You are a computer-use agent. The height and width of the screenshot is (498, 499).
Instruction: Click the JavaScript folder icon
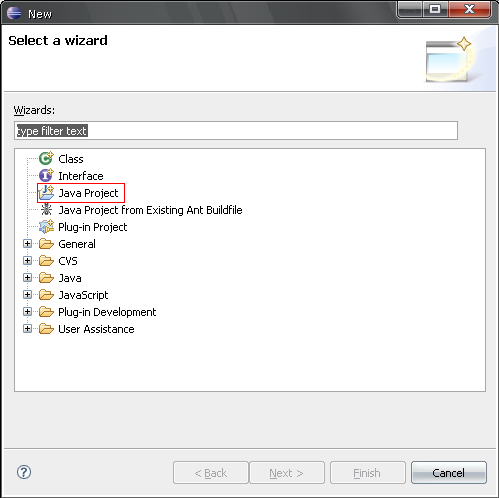click(x=46, y=295)
